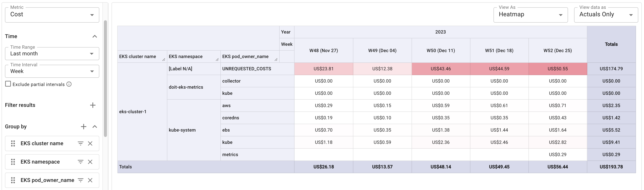Screen dimensions: 644x190
Task: Select the US$50.55 UNREQUESTED_COSTS heatmap cell
Action: coord(557,68)
